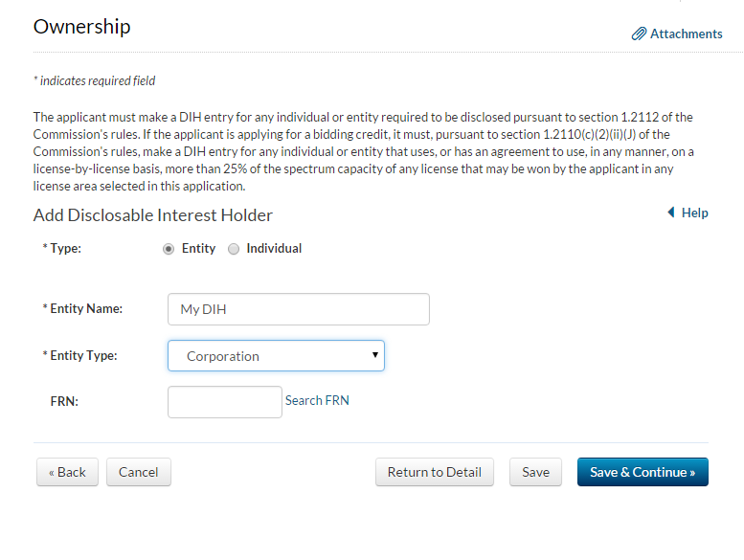This screenshot has width=744, height=560.
Task: Click the FRN field label
Action: (x=64, y=402)
